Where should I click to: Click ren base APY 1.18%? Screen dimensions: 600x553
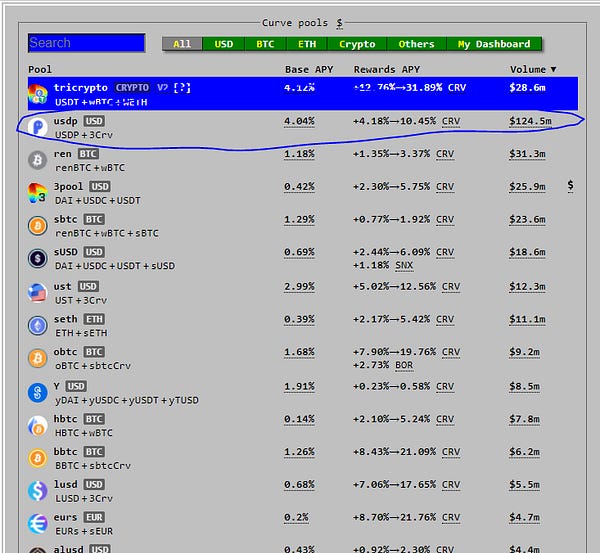click(x=299, y=154)
